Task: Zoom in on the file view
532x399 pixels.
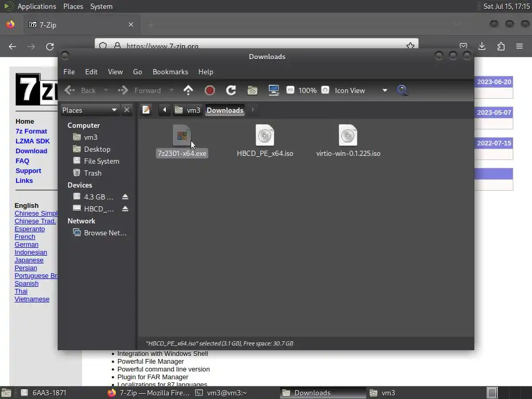Action: point(325,90)
